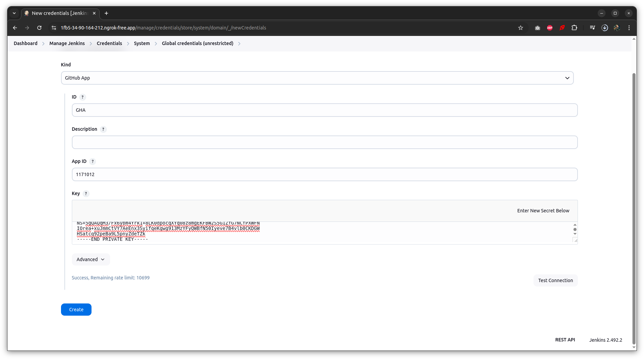Open Chrome three-dot menu
The width and height of the screenshot is (644, 359).
[x=629, y=28]
